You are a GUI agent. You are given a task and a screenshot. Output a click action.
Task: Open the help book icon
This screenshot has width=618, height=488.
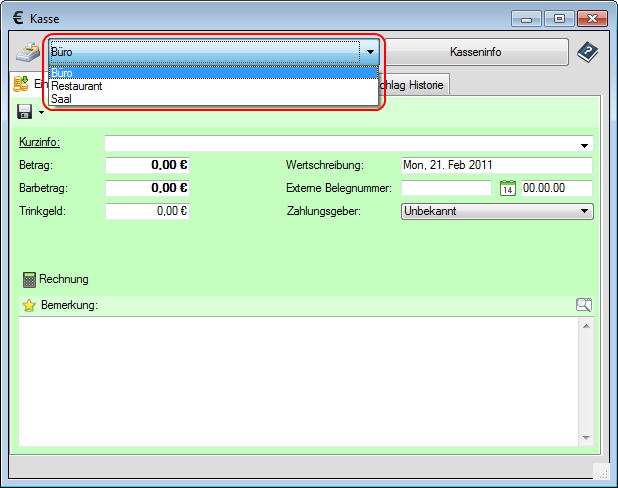pyautogui.click(x=587, y=51)
